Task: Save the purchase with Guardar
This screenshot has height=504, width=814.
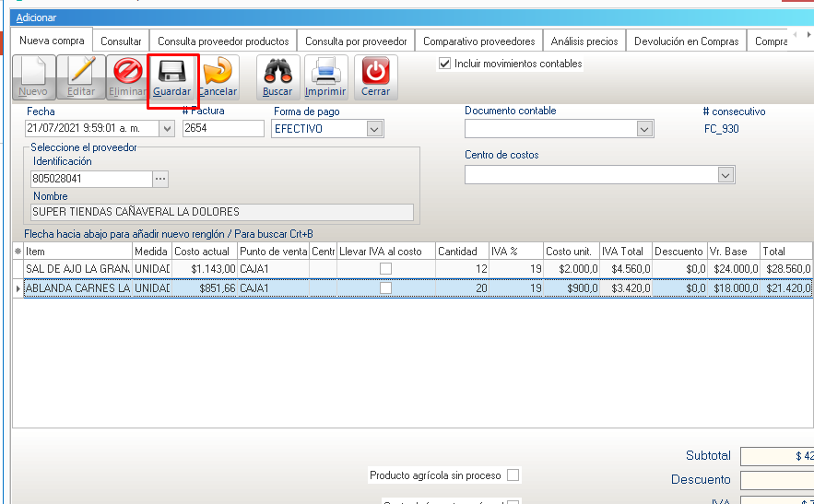Action: coord(172,77)
